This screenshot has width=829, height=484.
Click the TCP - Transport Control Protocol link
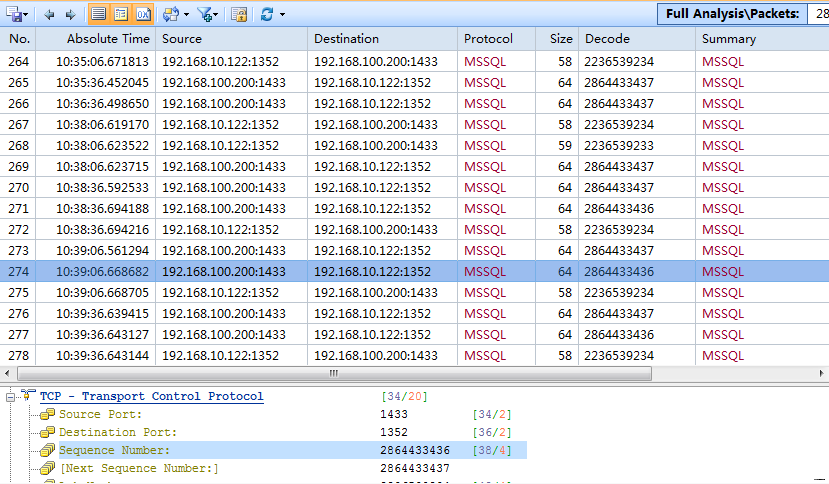coord(151,396)
